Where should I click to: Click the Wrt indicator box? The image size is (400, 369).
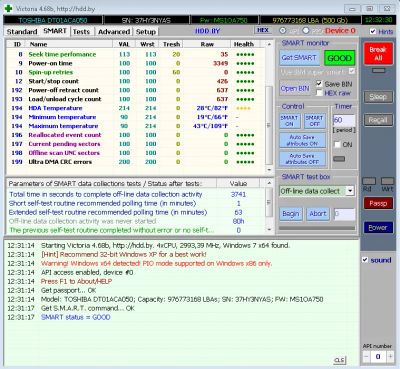click(x=387, y=181)
